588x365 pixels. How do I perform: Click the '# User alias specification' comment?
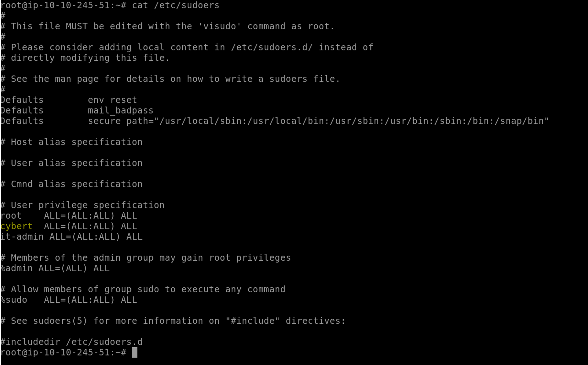click(x=71, y=163)
